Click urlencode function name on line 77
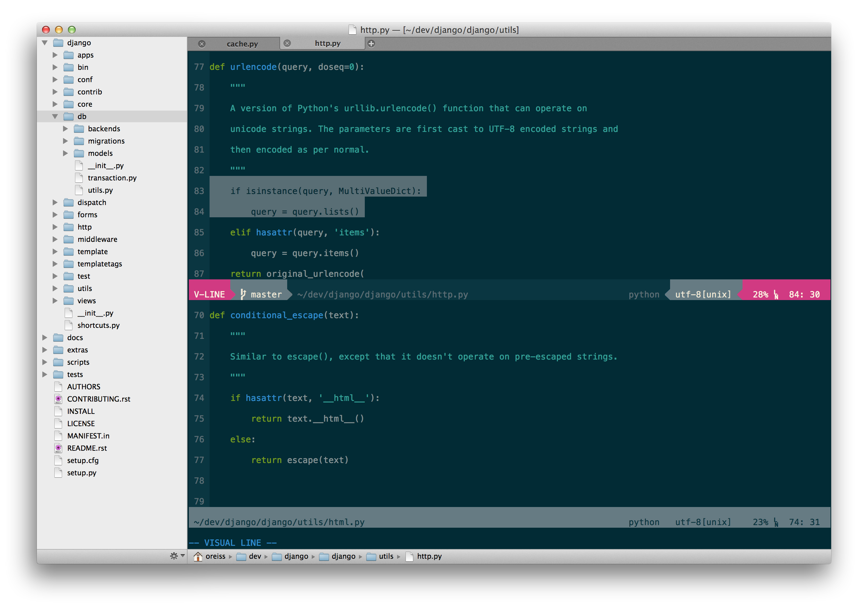 [253, 67]
